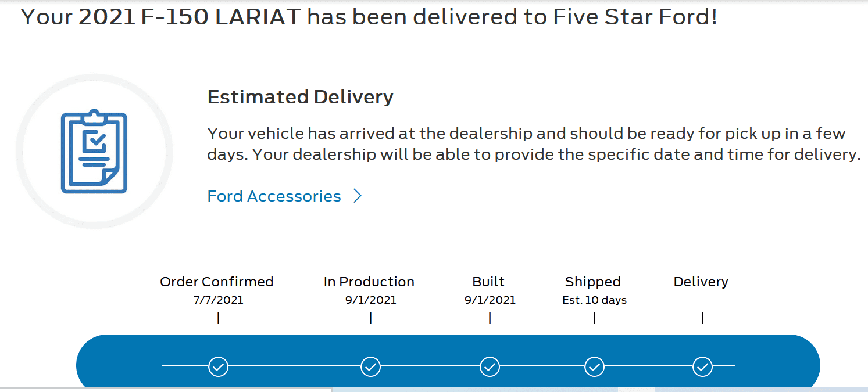The image size is (868, 392).
Task: Select the Shipped stage label
Action: pos(592,282)
